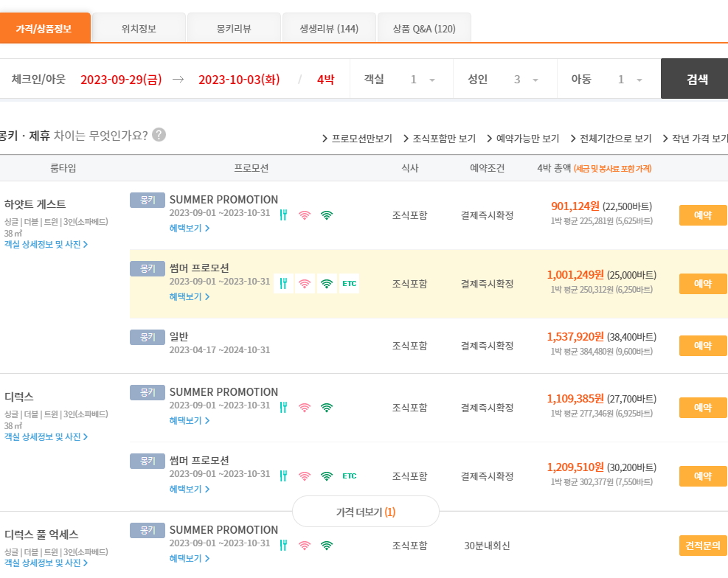Click green wifi icon in highlighted 썸머 프로모션 row
This screenshot has height=578, width=728.
click(327, 283)
